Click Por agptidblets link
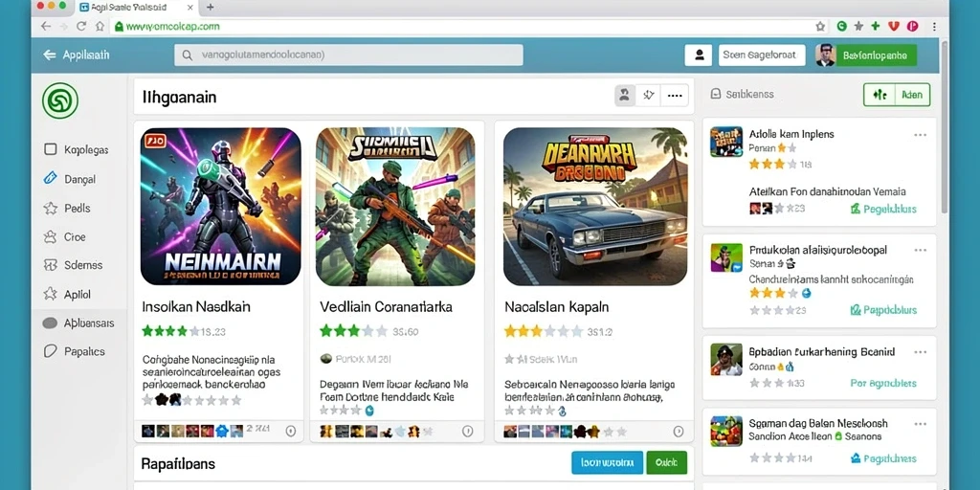The image size is (980, 490). (883, 383)
